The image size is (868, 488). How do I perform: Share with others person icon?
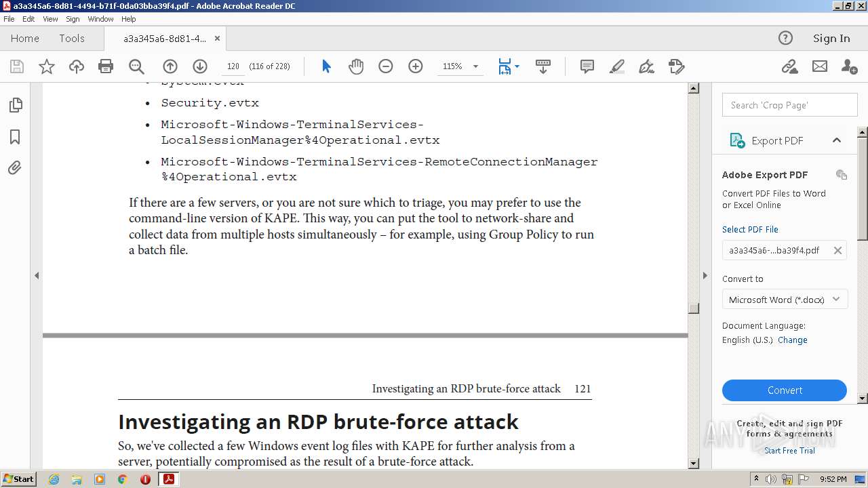(849, 66)
